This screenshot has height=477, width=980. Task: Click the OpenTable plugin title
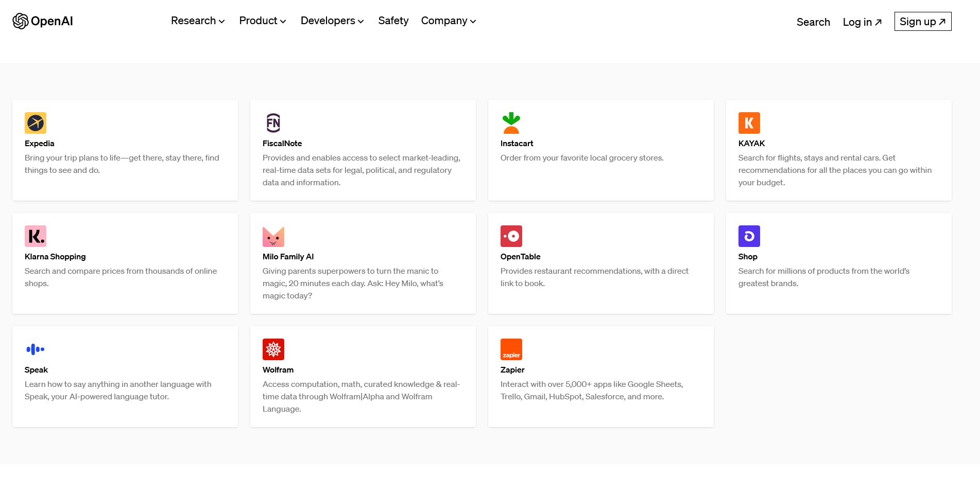[x=520, y=257]
